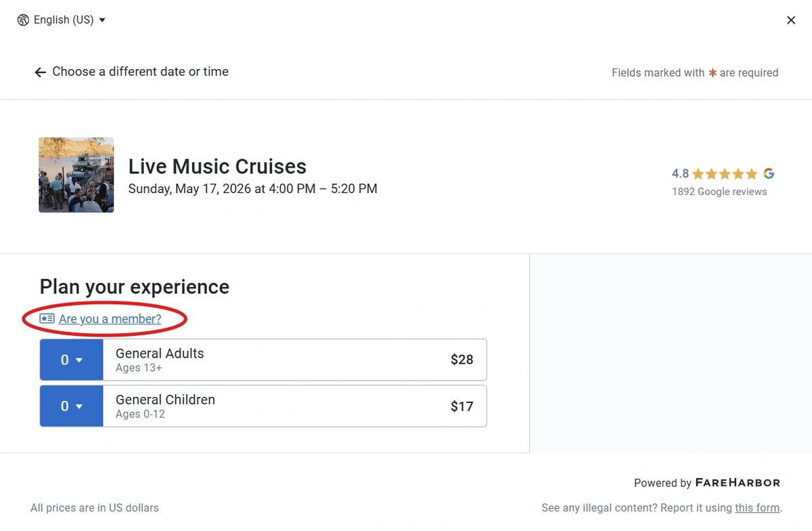Click the membership card icon
This screenshot has height=531, width=812.
pos(47,318)
